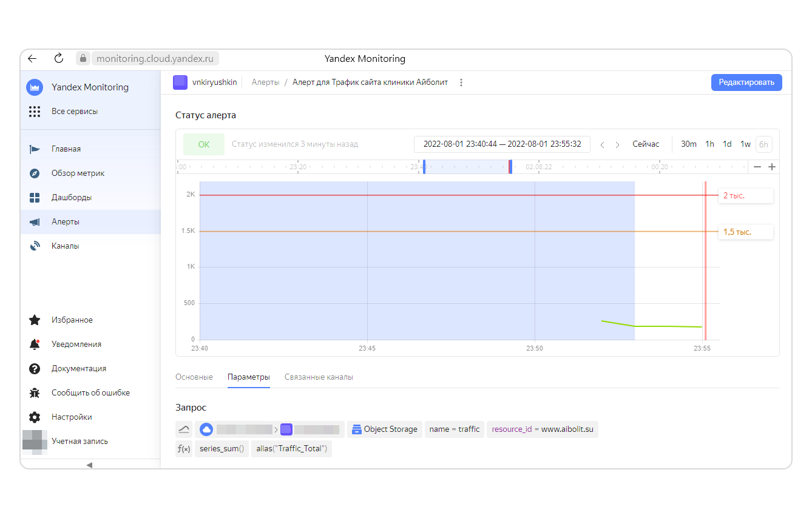
Task: Open the all services grid icon
Action: click(35, 112)
